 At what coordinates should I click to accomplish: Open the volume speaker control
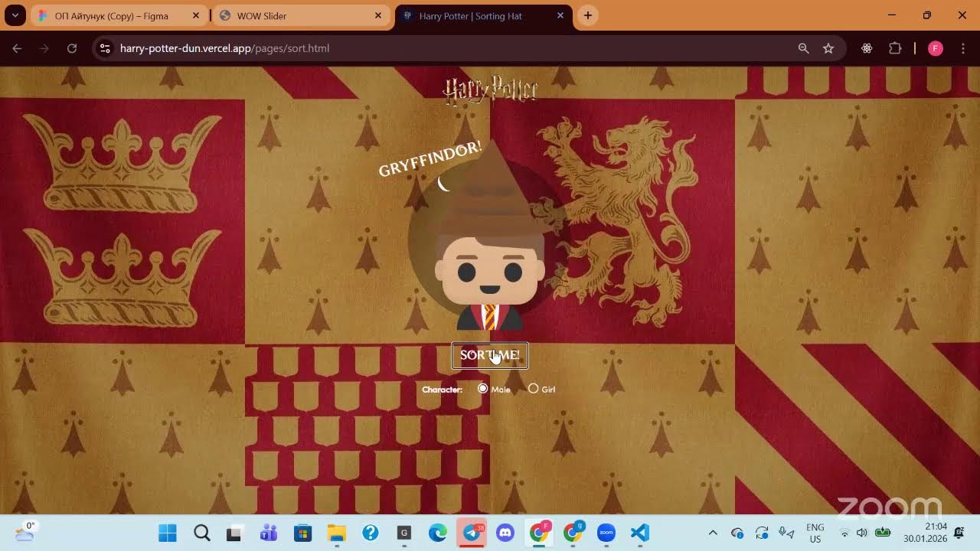point(862,533)
